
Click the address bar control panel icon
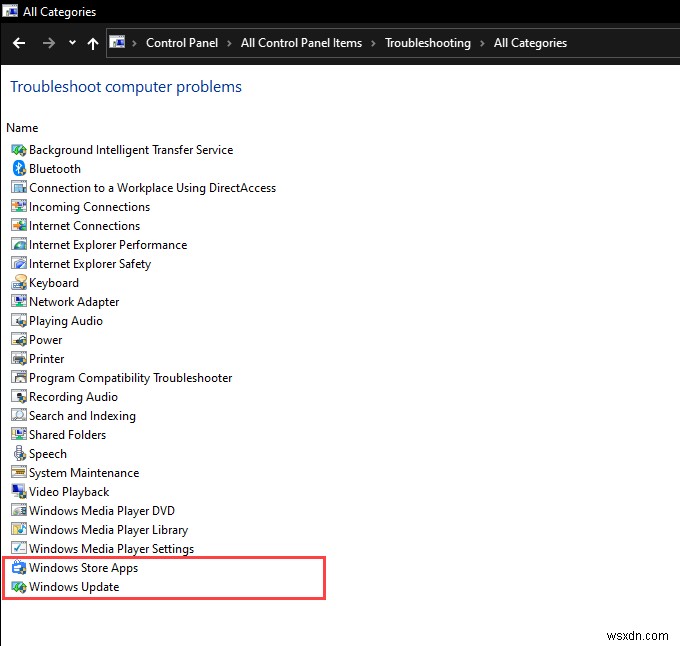tap(117, 42)
